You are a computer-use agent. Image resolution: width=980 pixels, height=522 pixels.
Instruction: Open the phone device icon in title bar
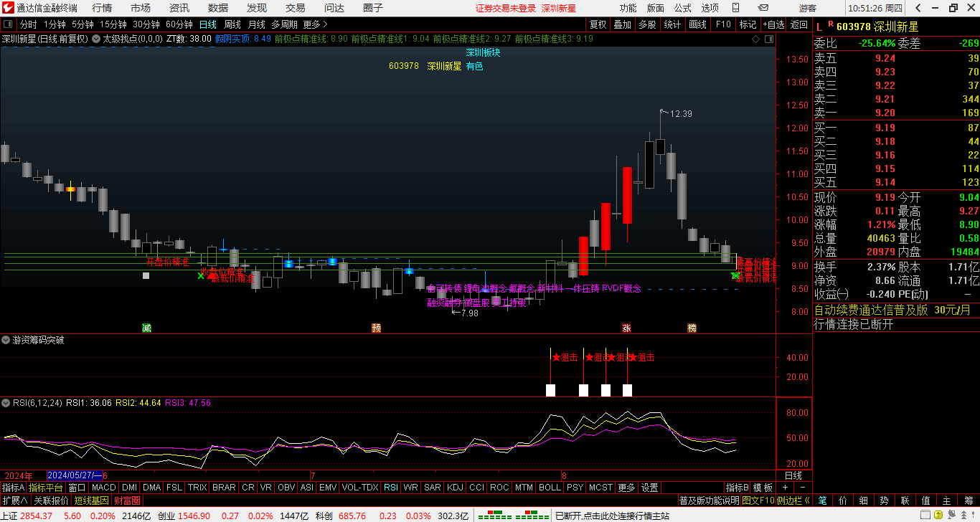(x=736, y=8)
